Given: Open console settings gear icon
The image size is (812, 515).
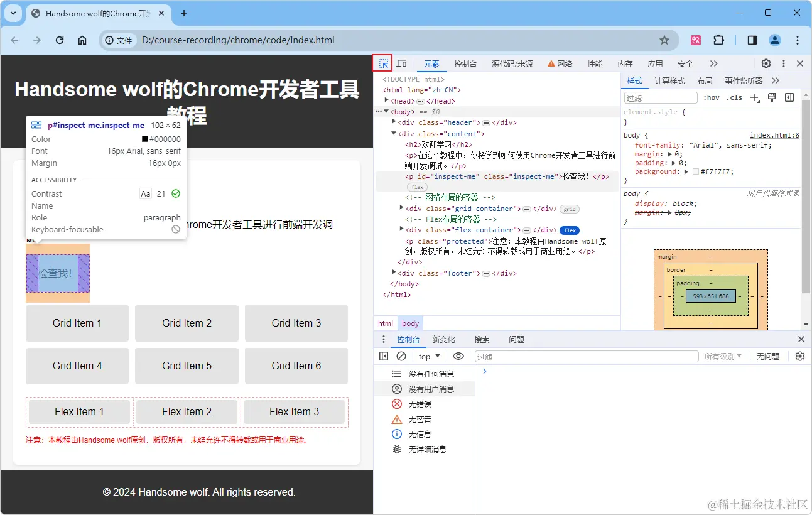Looking at the screenshot, I should point(799,356).
